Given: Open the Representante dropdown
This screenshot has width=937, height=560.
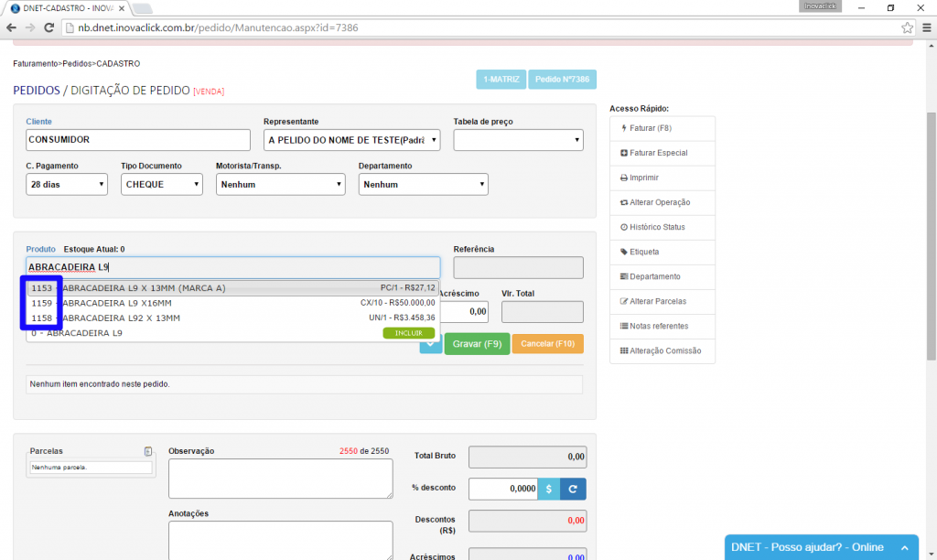Looking at the screenshot, I should (351, 140).
